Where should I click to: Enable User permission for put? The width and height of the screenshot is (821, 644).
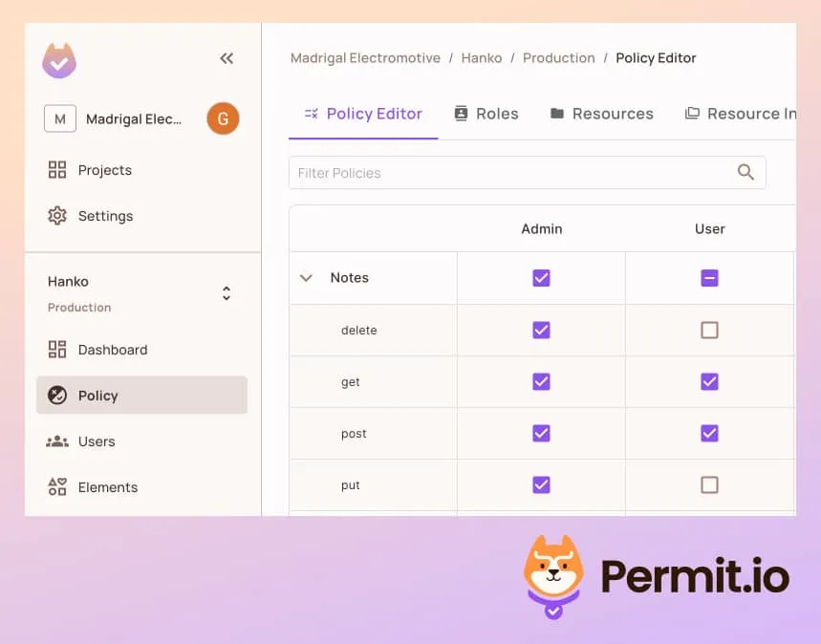pos(709,484)
